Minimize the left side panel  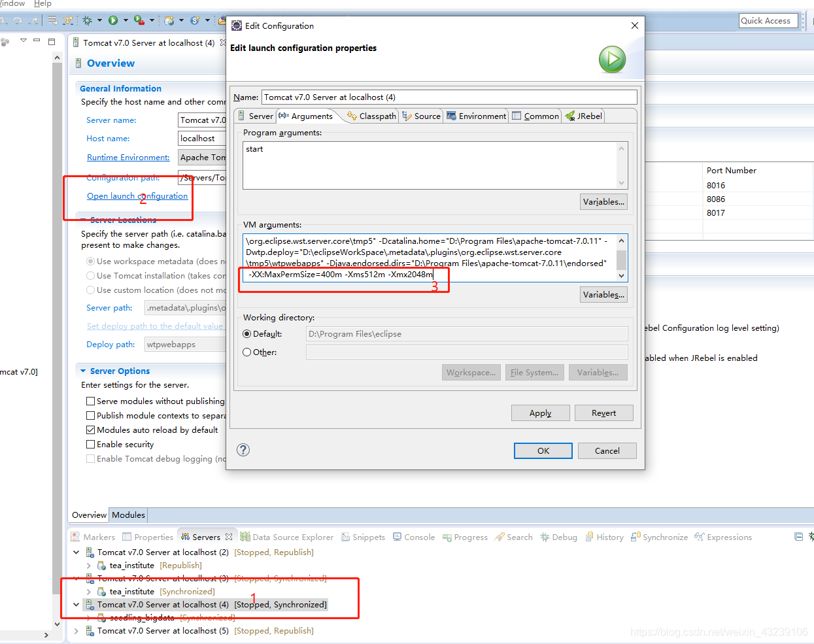[x=37, y=41]
